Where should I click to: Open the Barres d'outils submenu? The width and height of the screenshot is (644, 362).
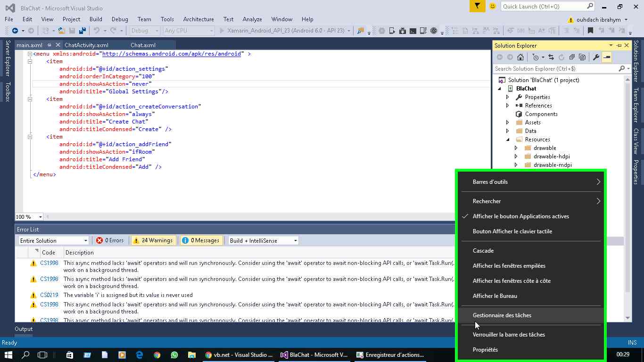pyautogui.click(x=531, y=182)
